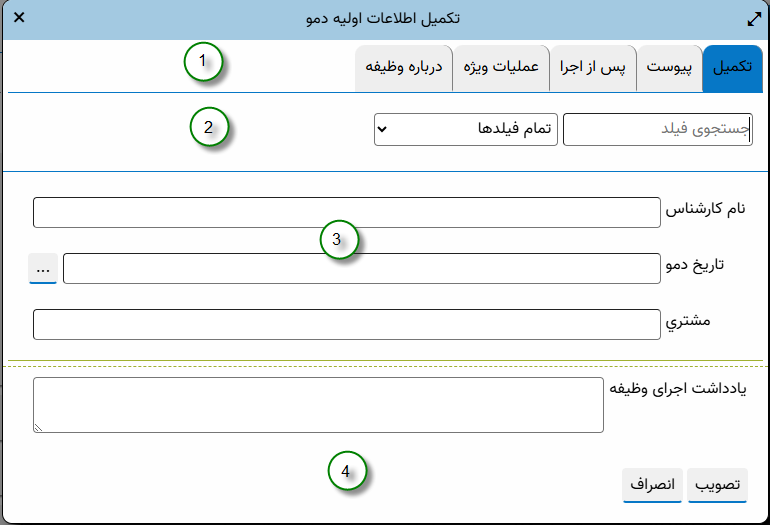
Task: Maximize the dialog with the expand arrows icon
Action: click(x=752, y=18)
